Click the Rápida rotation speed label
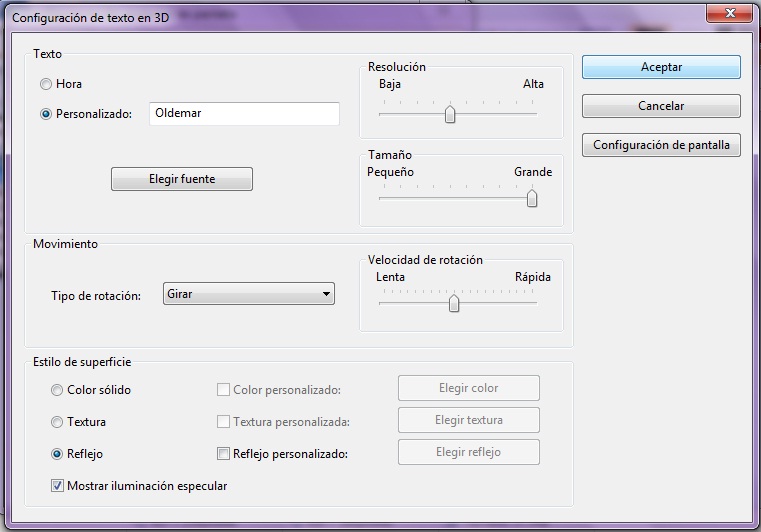Image resolution: width=761 pixels, height=532 pixels. click(533, 277)
